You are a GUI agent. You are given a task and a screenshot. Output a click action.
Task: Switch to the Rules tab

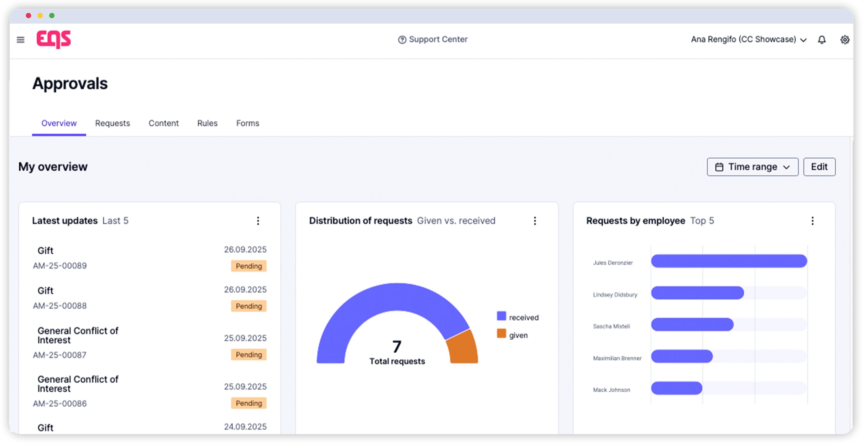pyautogui.click(x=207, y=123)
